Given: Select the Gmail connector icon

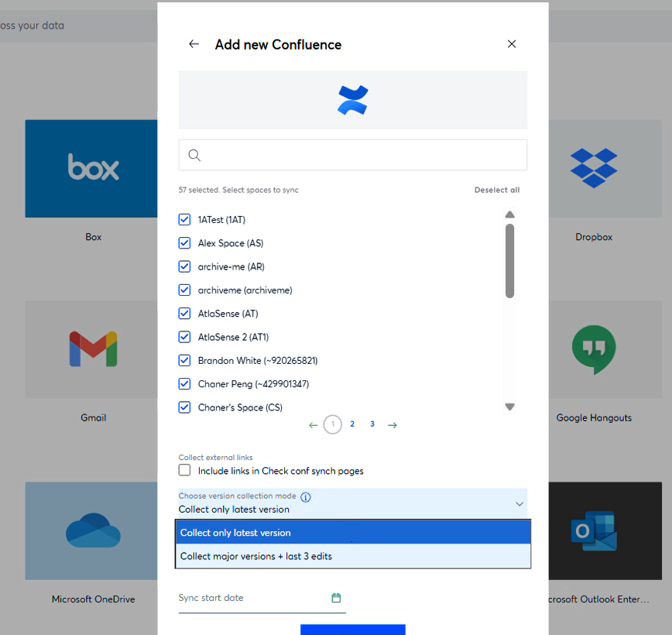Looking at the screenshot, I should tap(93, 349).
